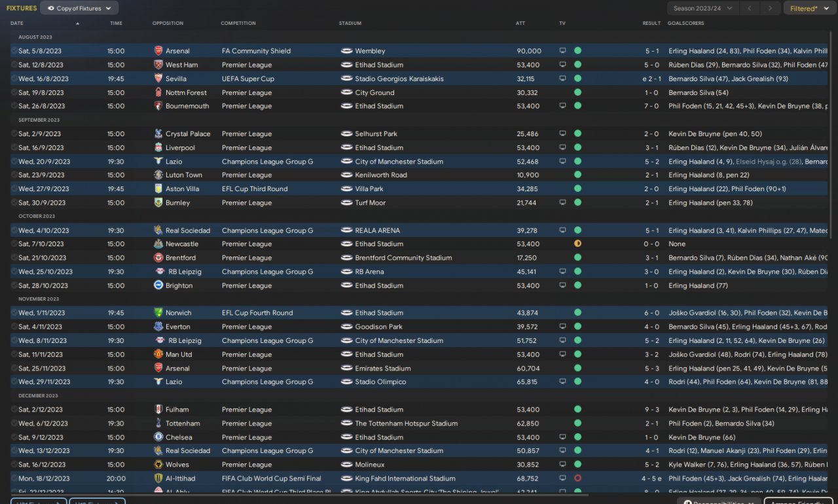Click the 90,000 attendance figure
The height and width of the screenshot is (504, 838).
pyautogui.click(x=529, y=51)
